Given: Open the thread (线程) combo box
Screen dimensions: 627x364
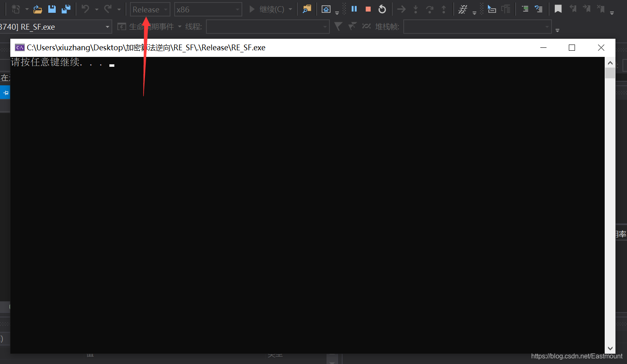Looking at the screenshot, I should pos(268,27).
